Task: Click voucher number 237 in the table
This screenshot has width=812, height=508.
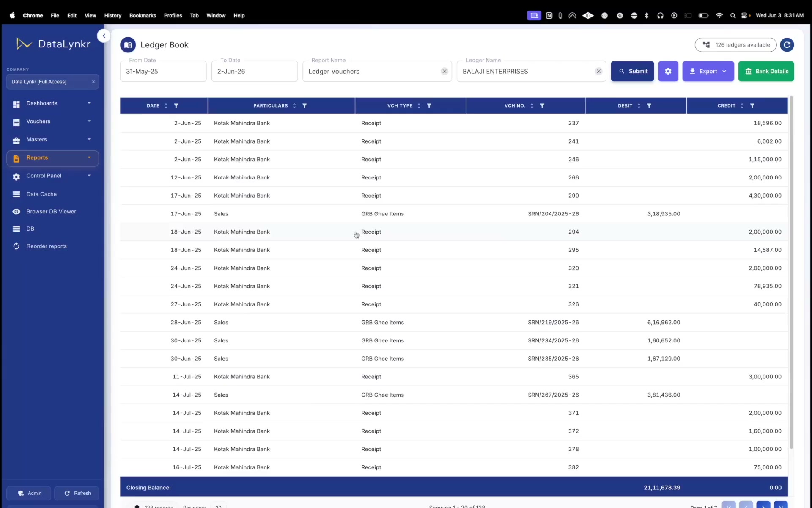Action: coord(573,123)
